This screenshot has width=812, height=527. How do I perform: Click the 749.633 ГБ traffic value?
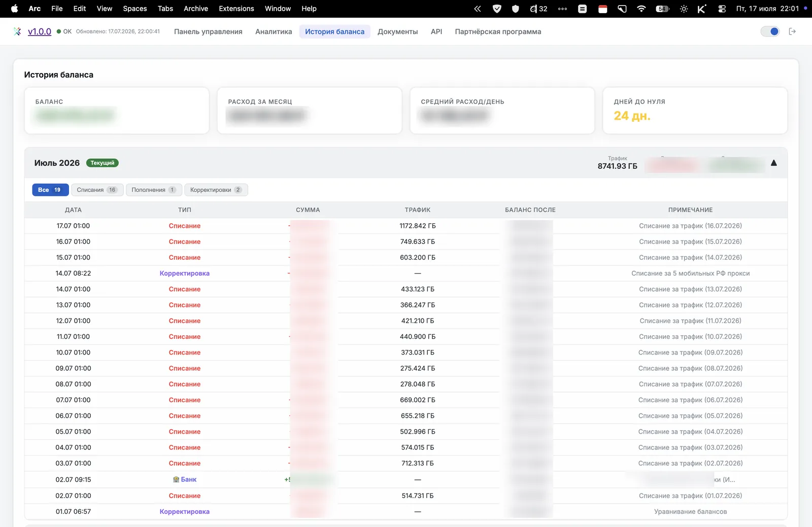(418, 241)
